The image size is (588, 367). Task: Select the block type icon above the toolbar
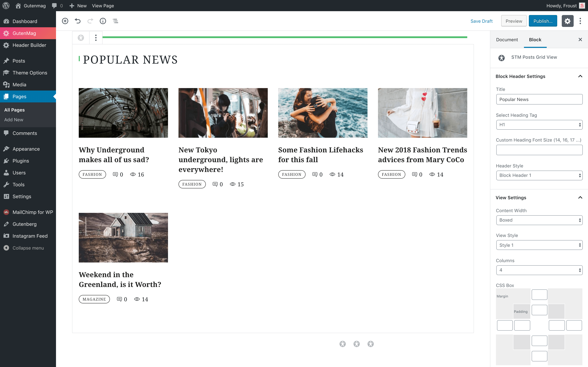pos(81,38)
